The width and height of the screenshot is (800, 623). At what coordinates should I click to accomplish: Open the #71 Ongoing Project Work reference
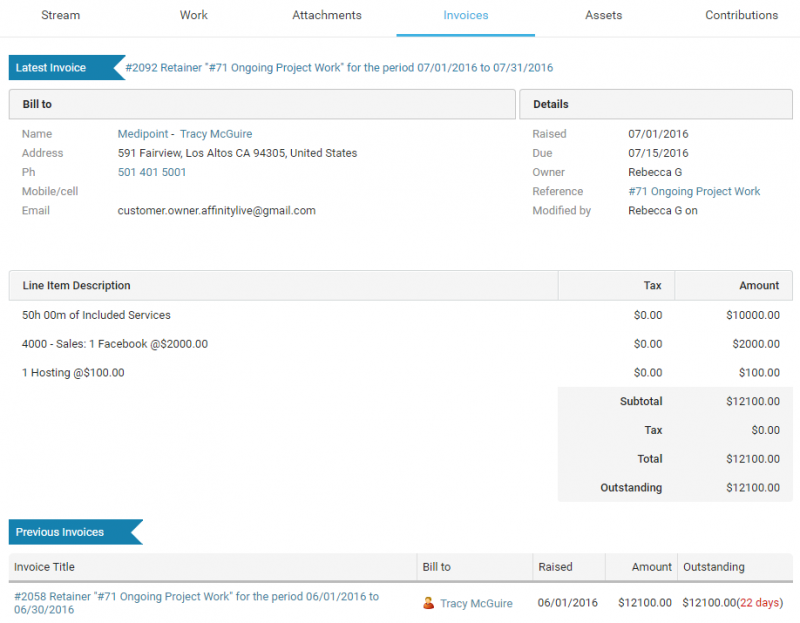click(x=694, y=191)
